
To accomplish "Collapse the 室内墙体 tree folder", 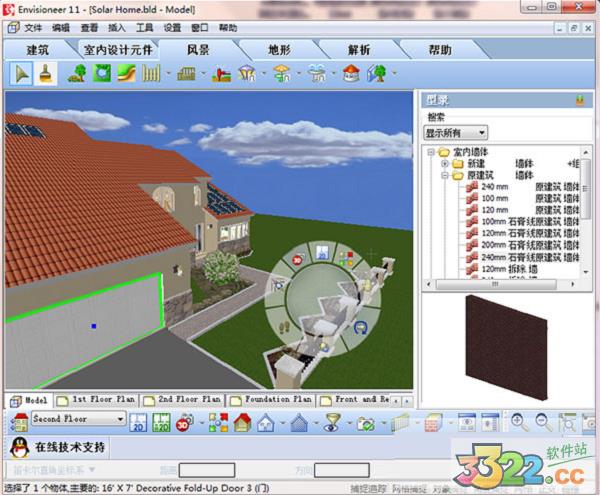I will click(431, 152).
